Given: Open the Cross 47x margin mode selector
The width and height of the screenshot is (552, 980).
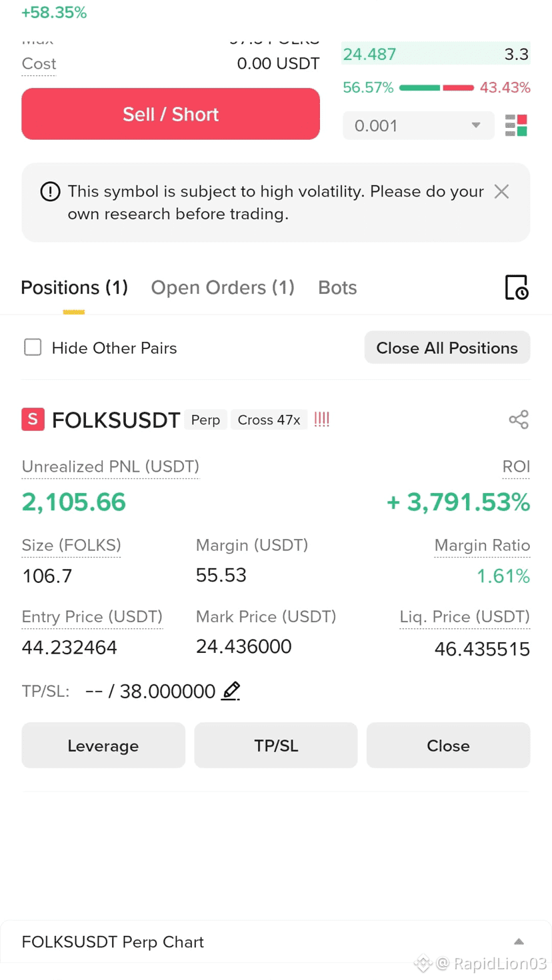Looking at the screenshot, I should (x=269, y=420).
